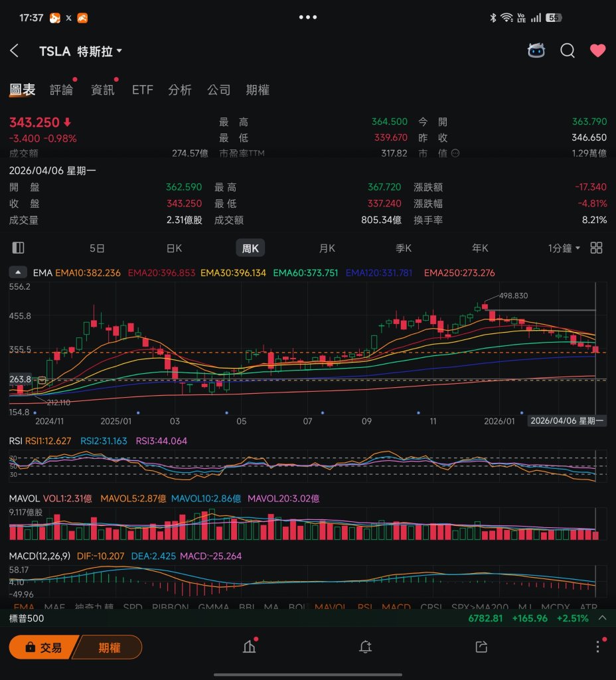
Task: Select the 季K chart period
Action: point(404,248)
